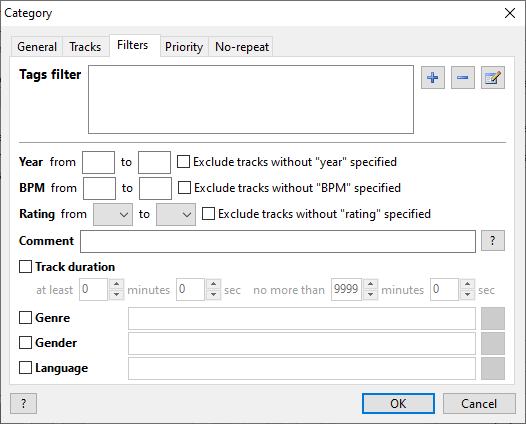Enable the Language filter checkbox

pos(25,367)
